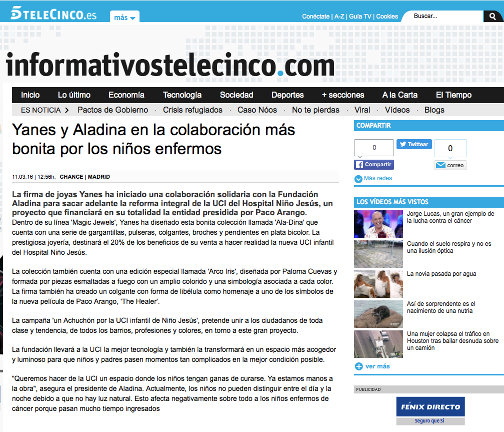Screen dimensions: 504x432
Task: Share article via Facebook Compartir button
Action: pos(374,165)
